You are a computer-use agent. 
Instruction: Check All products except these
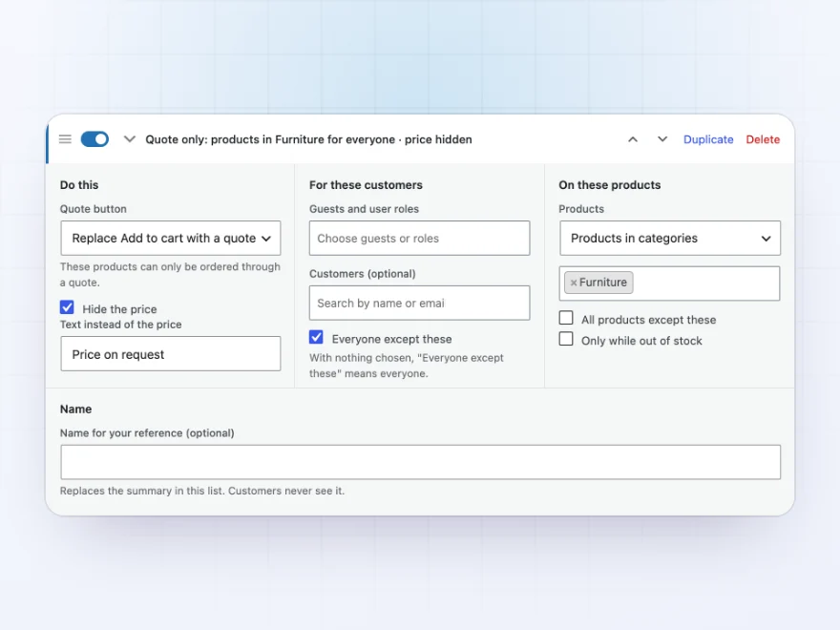566,318
